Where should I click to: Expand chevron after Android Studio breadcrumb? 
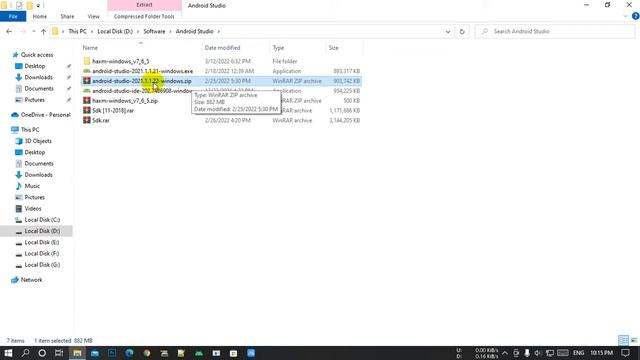tap(219, 31)
